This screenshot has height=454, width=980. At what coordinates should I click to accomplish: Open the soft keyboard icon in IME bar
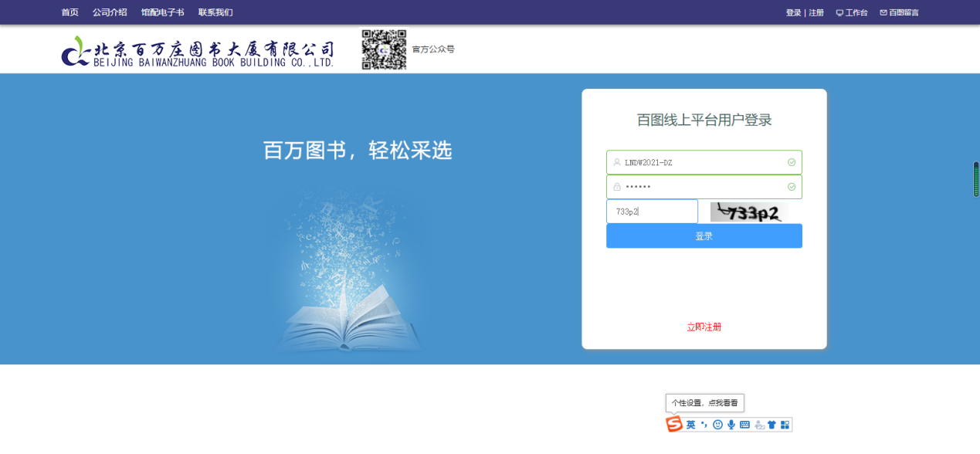[x=744, y=425]
